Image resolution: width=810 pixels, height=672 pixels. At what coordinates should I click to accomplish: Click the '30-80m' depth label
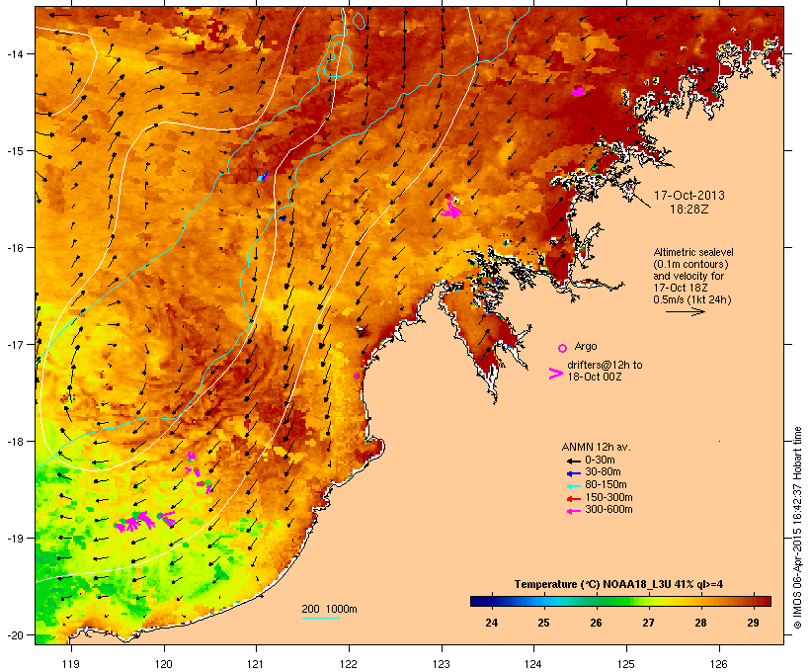[603, 472]
